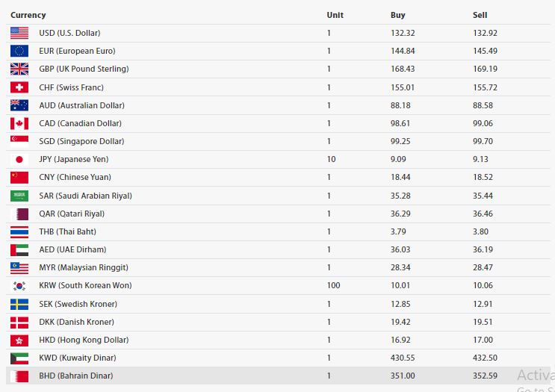Click the Unit column header
The image size is (555, 392).
pyautogui.click(x=335, y=15)
